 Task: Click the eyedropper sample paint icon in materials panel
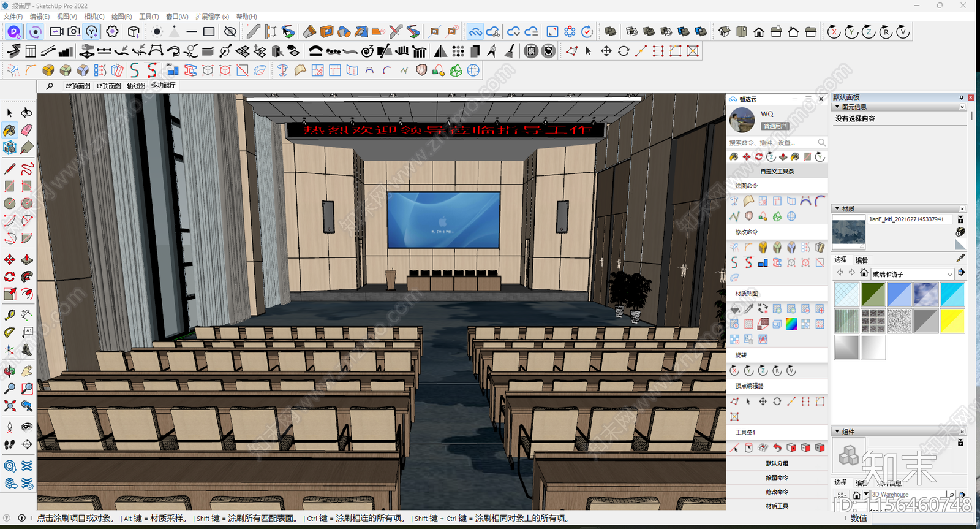(960, 259)
